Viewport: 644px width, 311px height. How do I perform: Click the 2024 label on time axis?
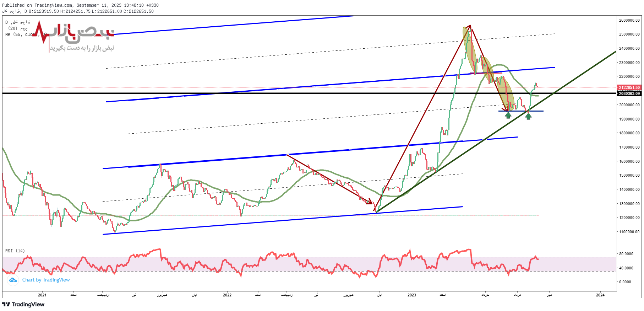click(600, 295)
